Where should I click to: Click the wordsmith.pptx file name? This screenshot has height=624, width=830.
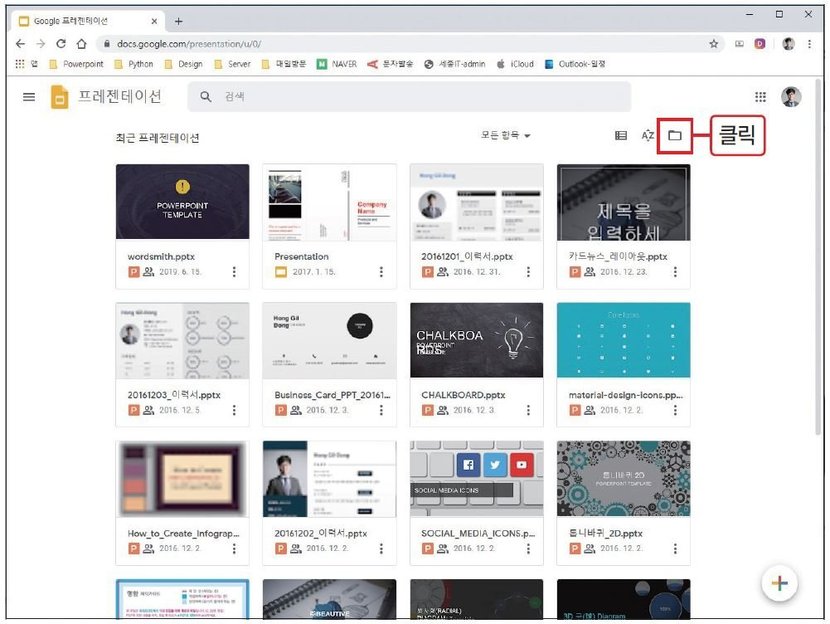point(161,257)
